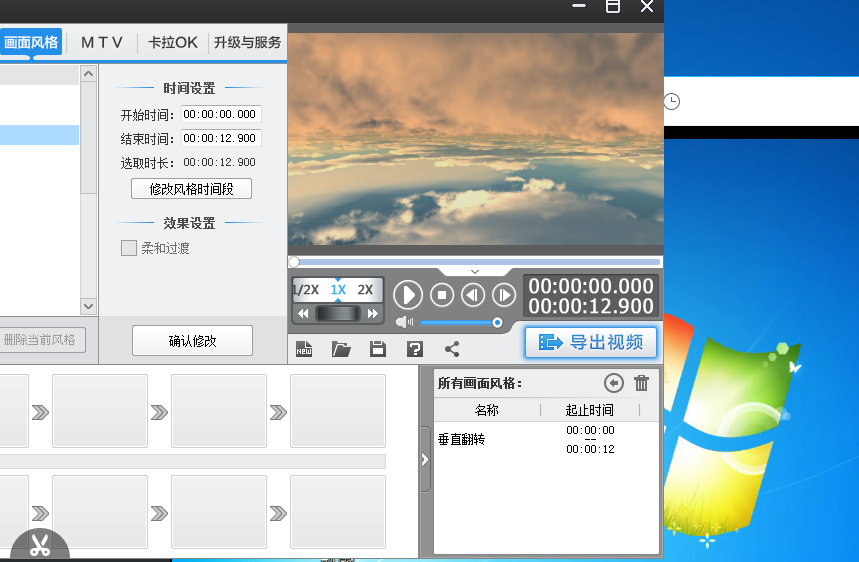
Task: Switch to the 画面风格 tab
Action: pyautogui.click(x=31, y=42)
